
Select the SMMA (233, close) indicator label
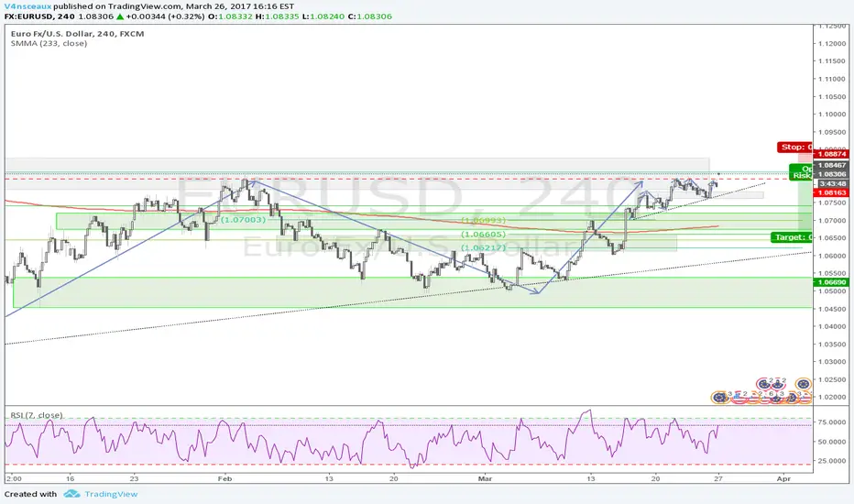[49, 43]
